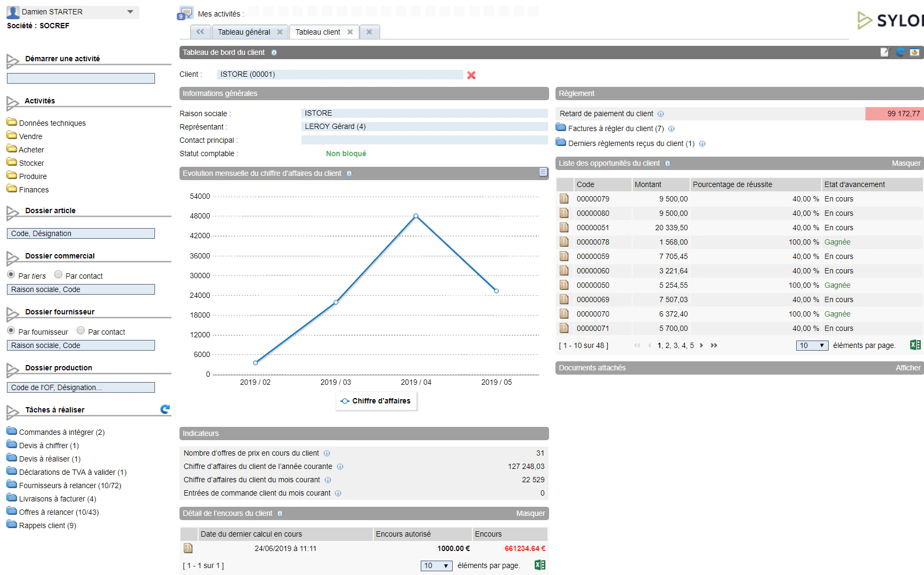924x575 pixels.
Task: Clear the ISTORE client with red X
Action: point(471,75)
